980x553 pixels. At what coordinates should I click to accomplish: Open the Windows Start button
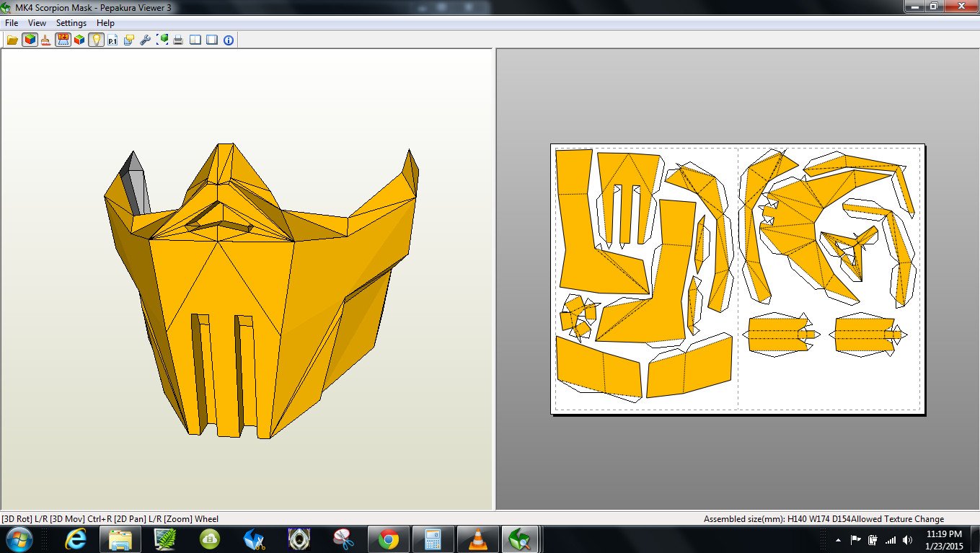18,539
